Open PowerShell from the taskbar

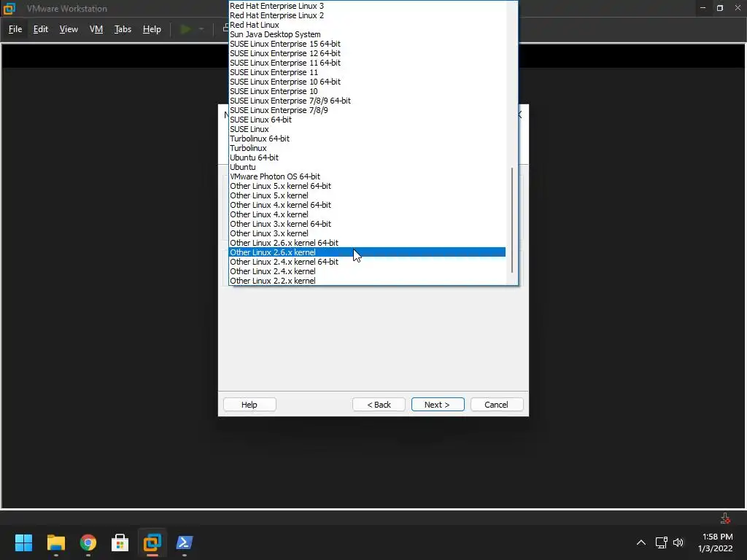(185, 542)
